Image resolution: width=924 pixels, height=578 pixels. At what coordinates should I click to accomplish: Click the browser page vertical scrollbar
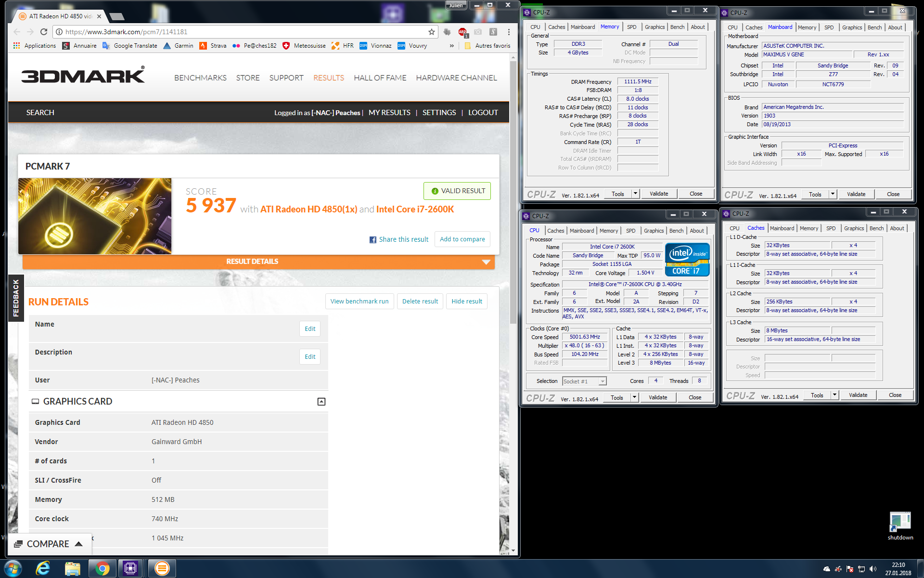(x=513, y=193)
